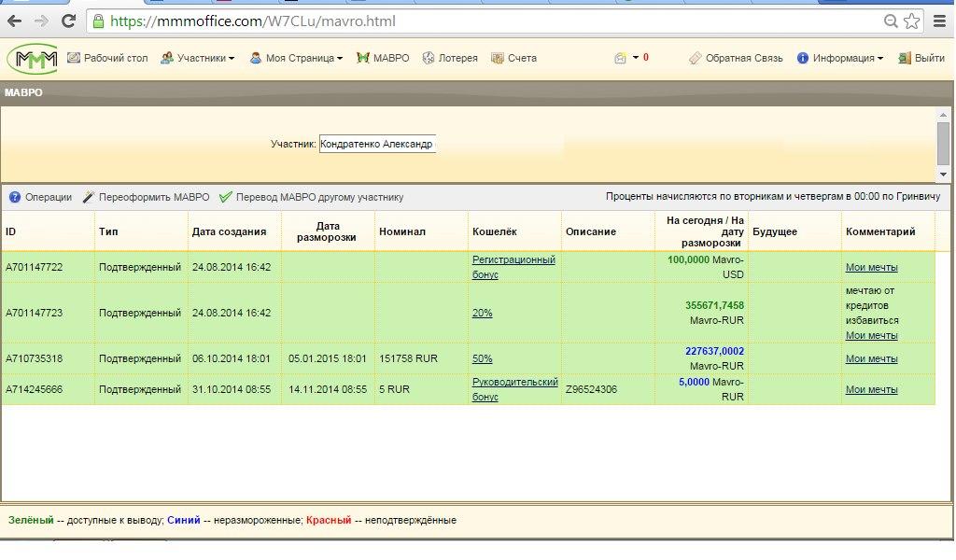
Task: Open Обратная Связь feedback page
Action: 744,58
